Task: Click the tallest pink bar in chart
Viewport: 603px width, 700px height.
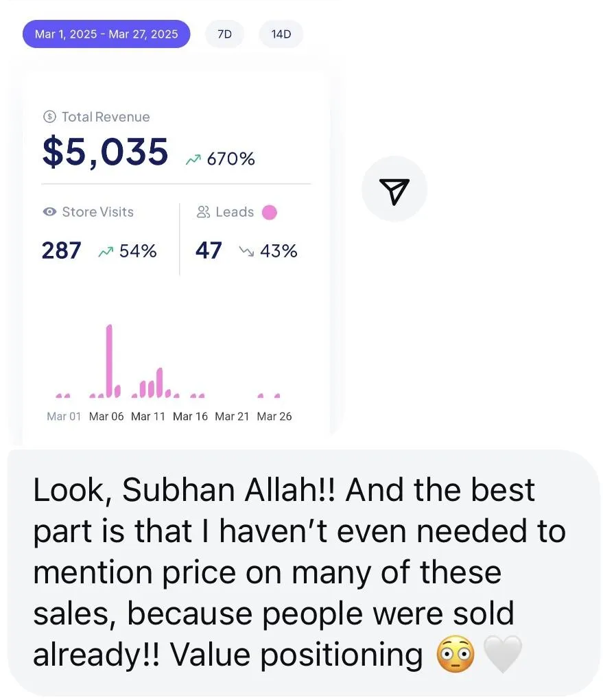Action: pyautogui.click(x=109, y=361)
